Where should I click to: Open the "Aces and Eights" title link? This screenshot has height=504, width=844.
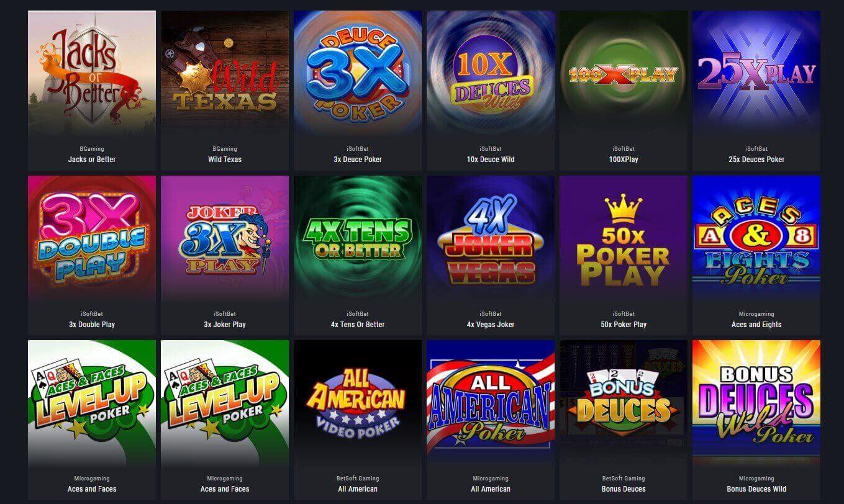click(756, 325)
